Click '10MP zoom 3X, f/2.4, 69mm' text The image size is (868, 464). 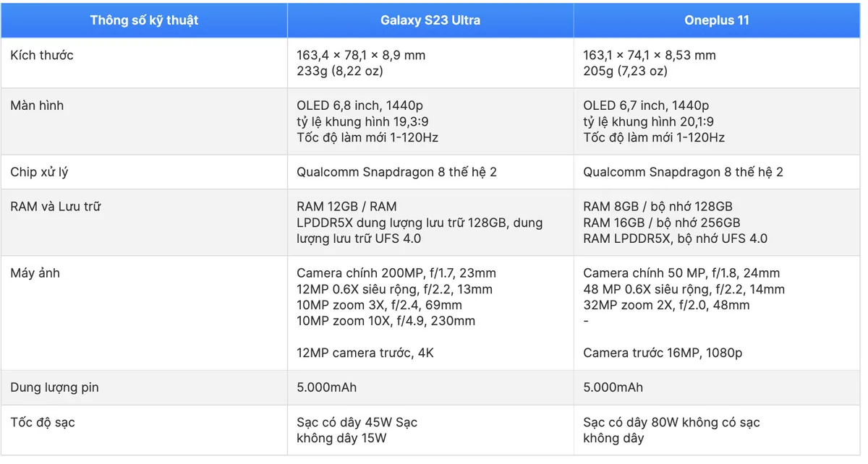[x=379, y=305]
